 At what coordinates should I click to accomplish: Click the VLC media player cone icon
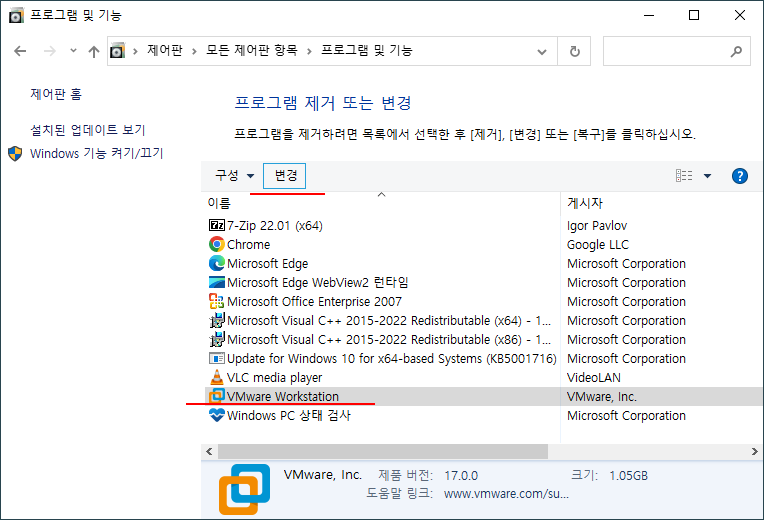(217, 377)
